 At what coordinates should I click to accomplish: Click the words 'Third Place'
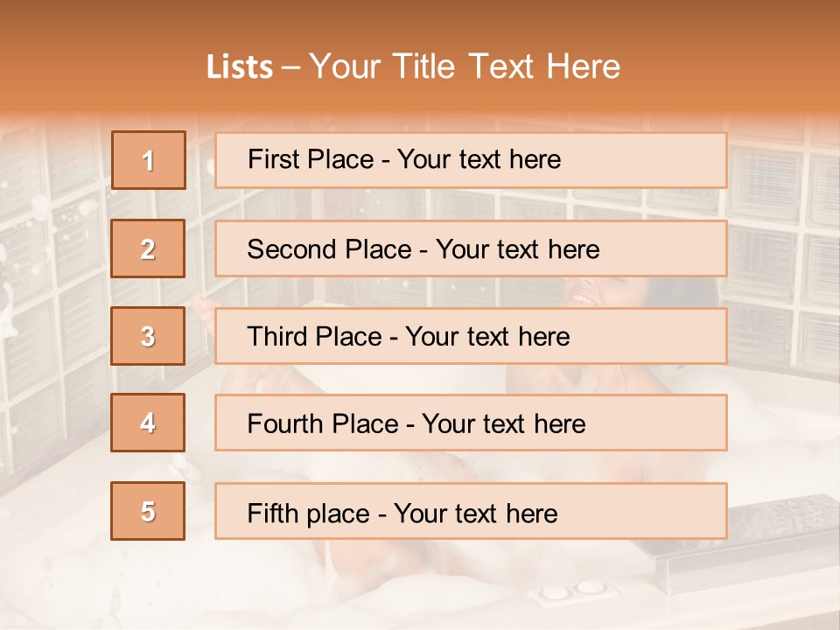(x=314, y=336)
